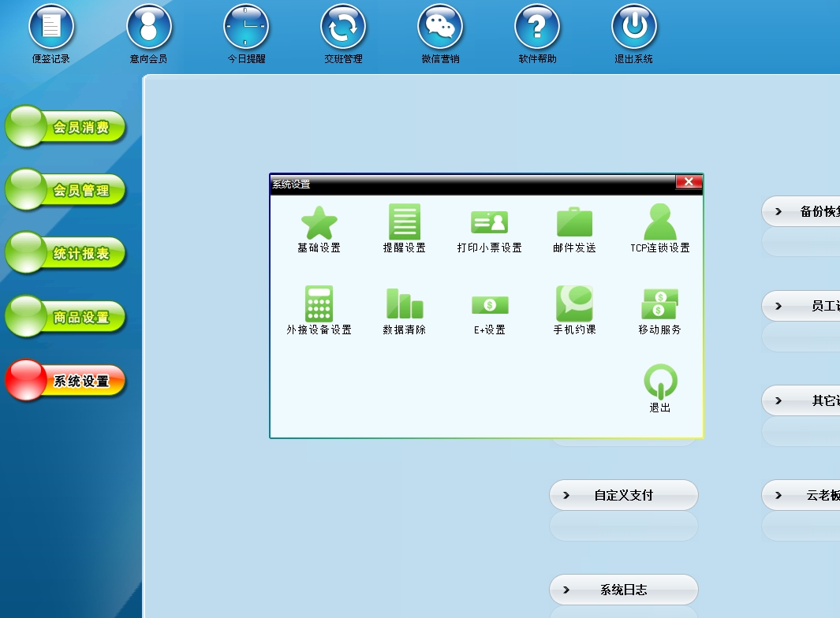
Task: Click the 邮件发送 briefcase icon
Action: [574, 222]
